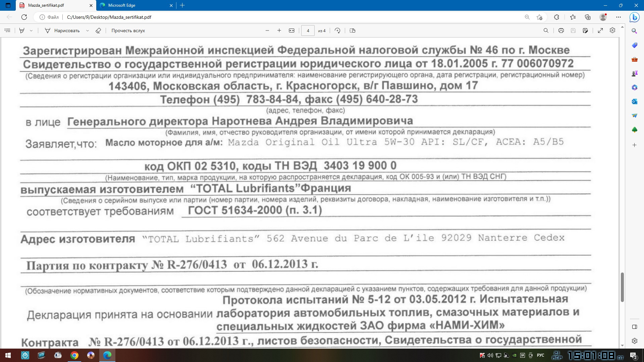Open PDF viewer settings gear
Image resolution: width=644 pixels, height=362 pixels.
[612, 31]
